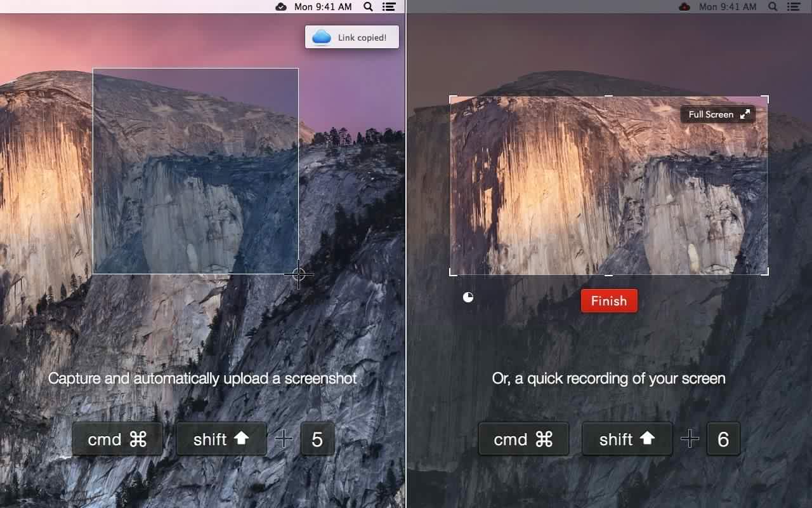The height and width of the screenshot is (508, 812).
Task: Click the recording timer pie icon
Action: point(468,297)
